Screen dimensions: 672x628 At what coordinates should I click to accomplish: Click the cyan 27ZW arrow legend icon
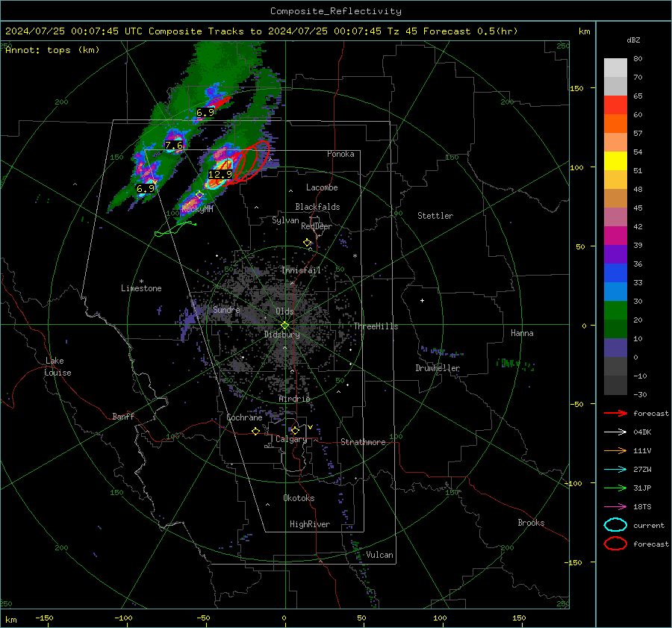tap(615, 470)
